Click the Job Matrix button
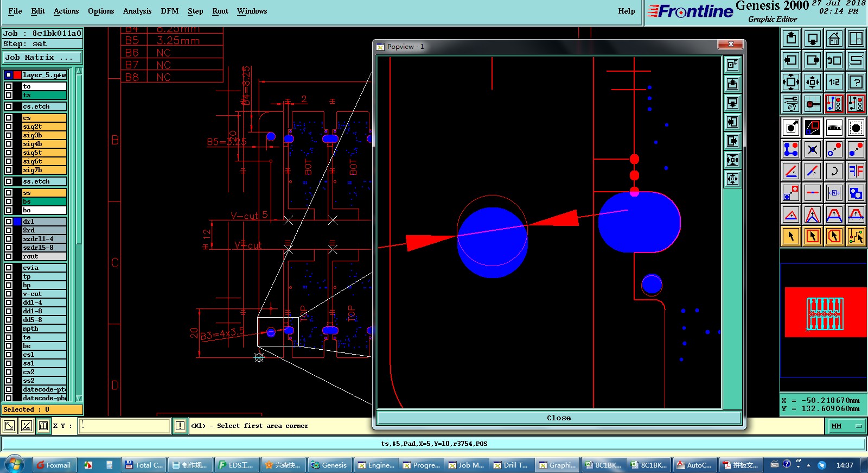Image resolution: width=868 pixels, height=473 pixels. pos(42,57)
